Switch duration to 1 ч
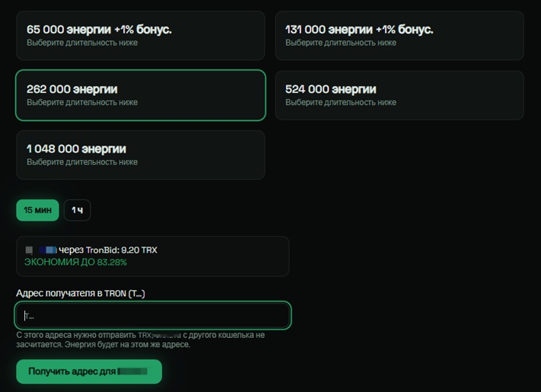 78,210
